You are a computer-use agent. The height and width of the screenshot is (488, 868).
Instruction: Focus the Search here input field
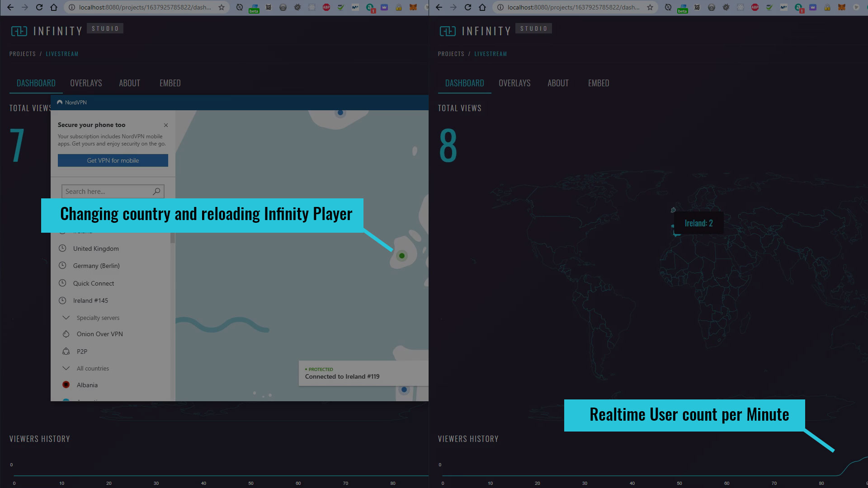(106, 192)
